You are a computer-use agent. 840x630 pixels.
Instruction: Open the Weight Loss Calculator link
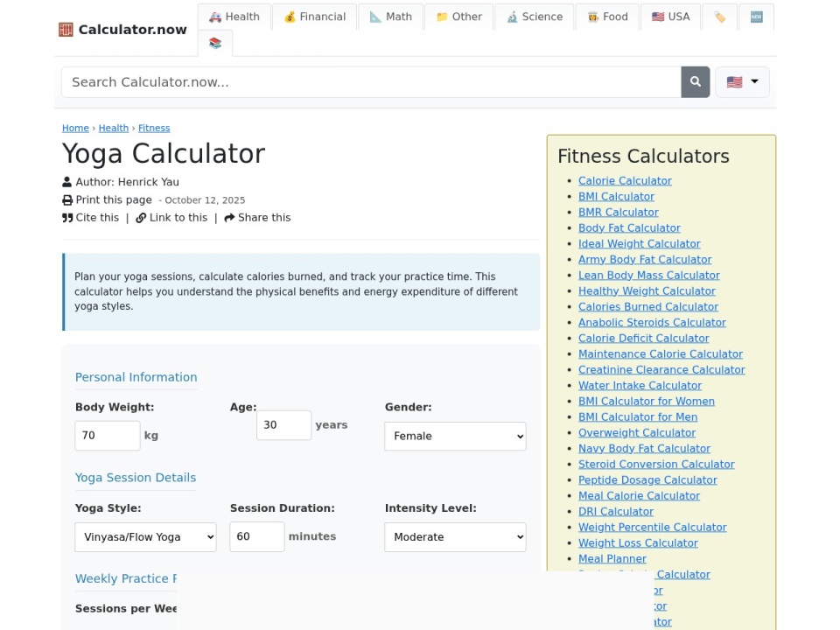(x=638, y=543)
